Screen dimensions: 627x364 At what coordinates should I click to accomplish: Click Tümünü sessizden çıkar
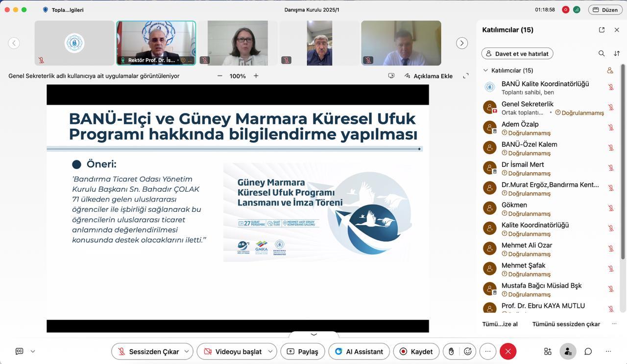(566, 324)
